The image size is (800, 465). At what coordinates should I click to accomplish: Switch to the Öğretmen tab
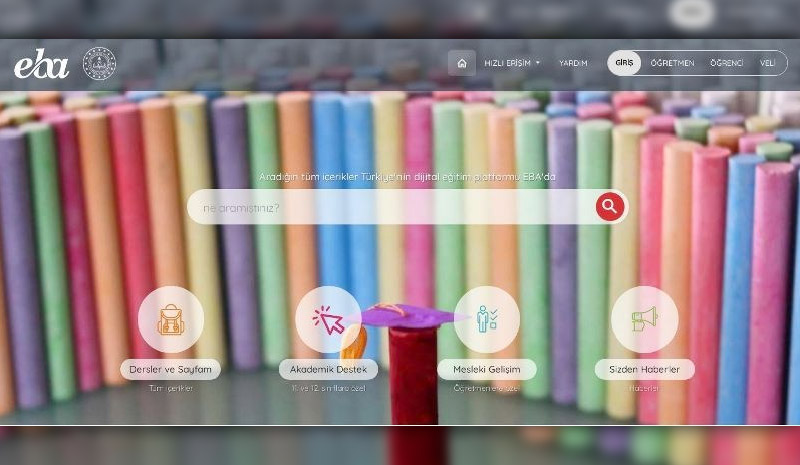click(x=672, y=63)
